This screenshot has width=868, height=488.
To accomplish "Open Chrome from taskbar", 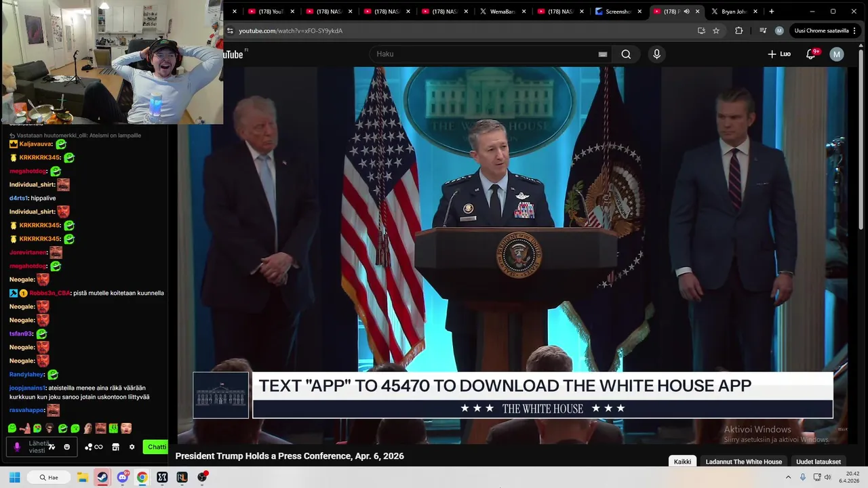I will pos(142,477).
